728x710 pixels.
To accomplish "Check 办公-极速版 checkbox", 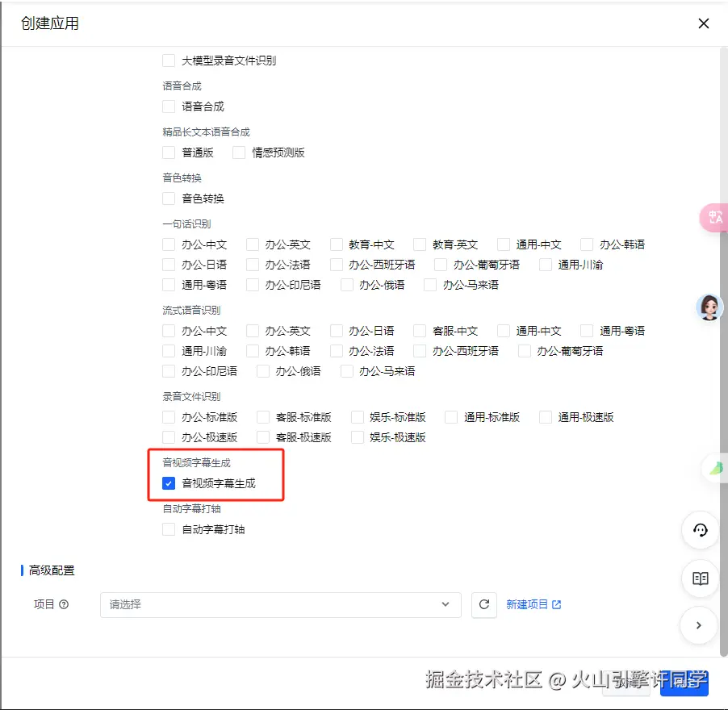I will [169, 437].
